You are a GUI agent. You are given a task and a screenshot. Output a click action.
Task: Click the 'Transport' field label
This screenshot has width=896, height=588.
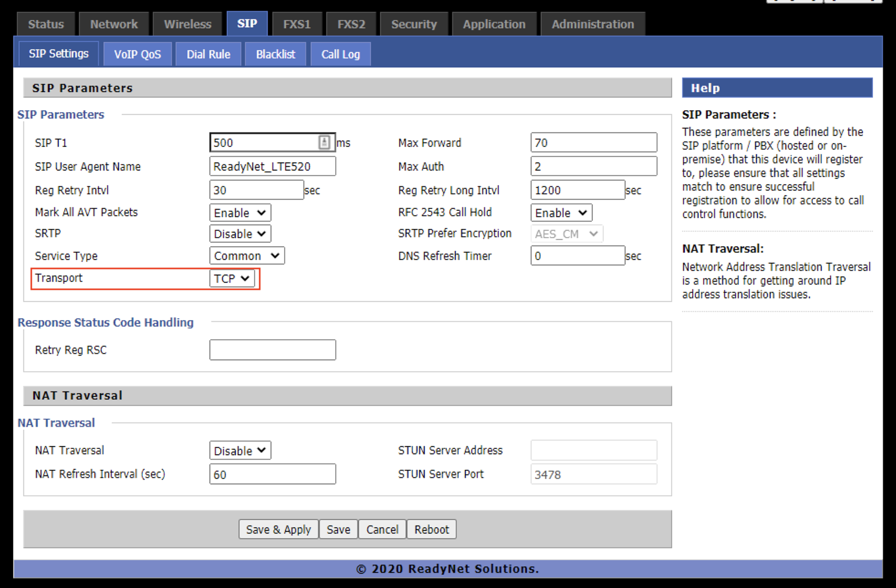[x=58, y=278]
